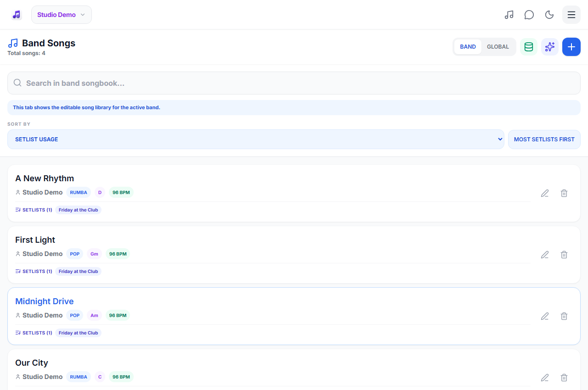Edit the Midnight Drive song
The image size is (588, 390).
(x=545, y=316)
